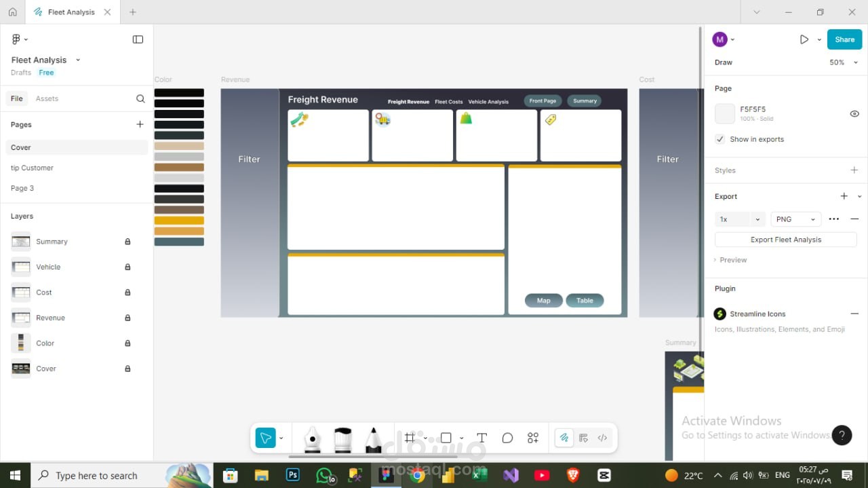
Task: Toggle Show in exports checkbox
Action: [x=720, y=139]
